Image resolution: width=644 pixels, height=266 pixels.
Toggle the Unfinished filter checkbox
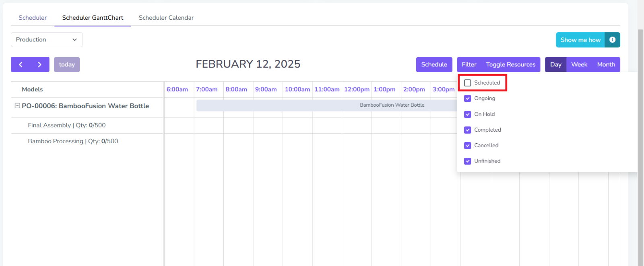tap(468, 161)
